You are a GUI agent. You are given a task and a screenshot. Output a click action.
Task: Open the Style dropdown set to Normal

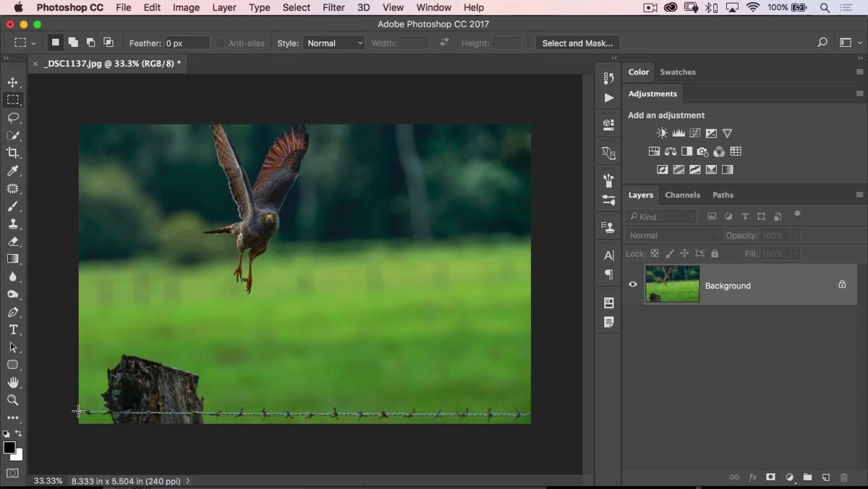point(334,43)
